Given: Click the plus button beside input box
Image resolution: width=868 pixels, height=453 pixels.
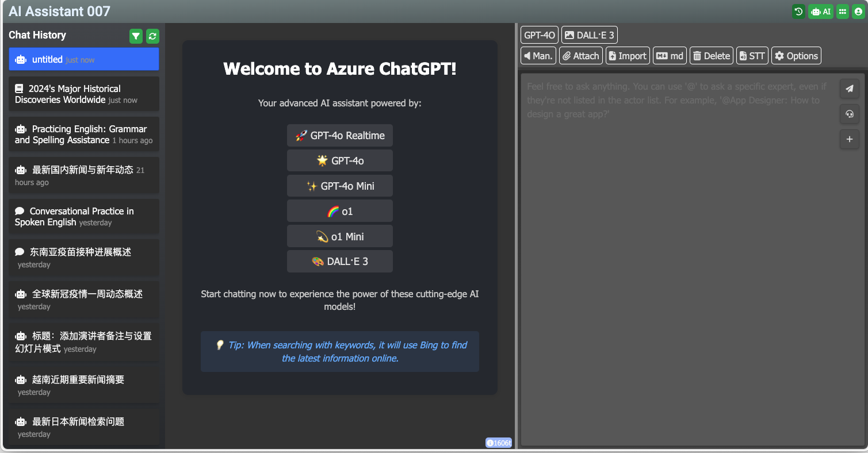Looking at the screenshot, I should [x=849, y=139].
